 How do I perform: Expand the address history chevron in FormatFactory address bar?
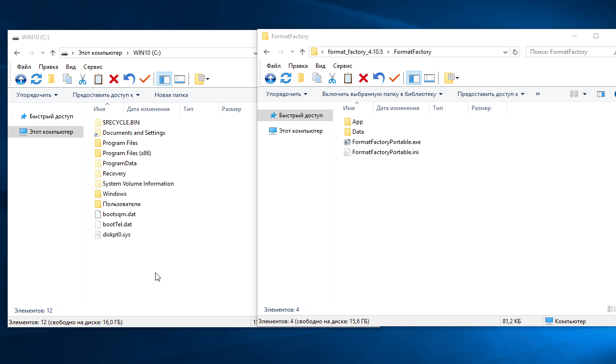point(506,52)
